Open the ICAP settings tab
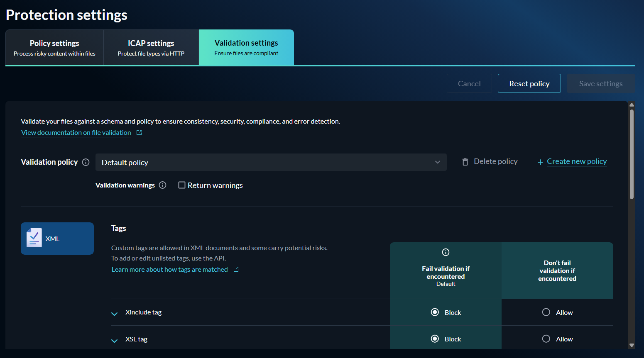Viewport: 644px width, 358px height. pyautogui.click(x=151, y=47)
